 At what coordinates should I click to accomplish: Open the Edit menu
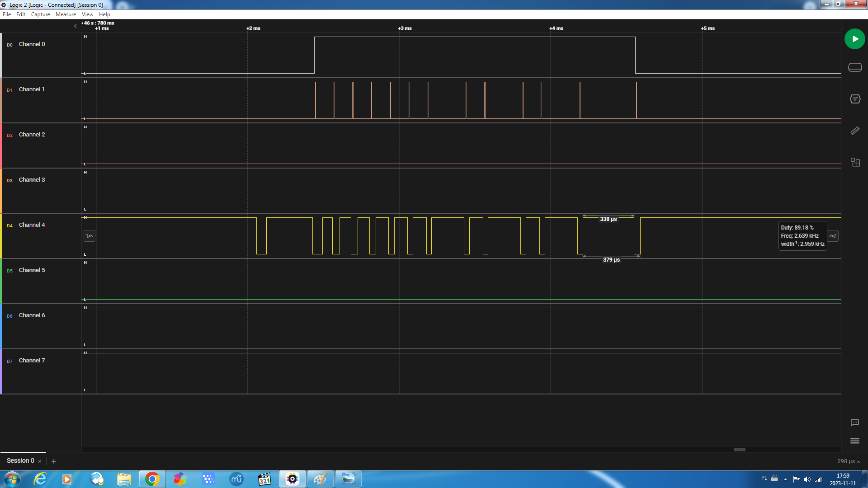21,14
